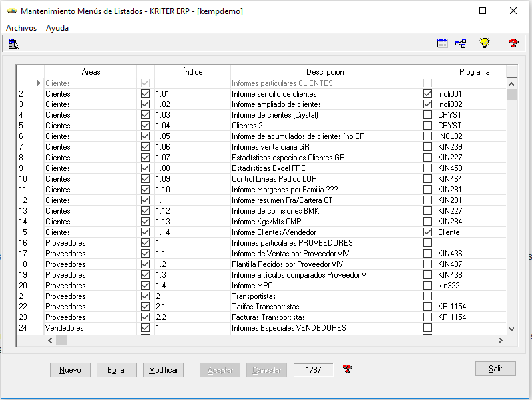Select 'Plantilla Pedidos por Proveedor VIV' cell
This screenshot has width=532, height=400.
325,264
